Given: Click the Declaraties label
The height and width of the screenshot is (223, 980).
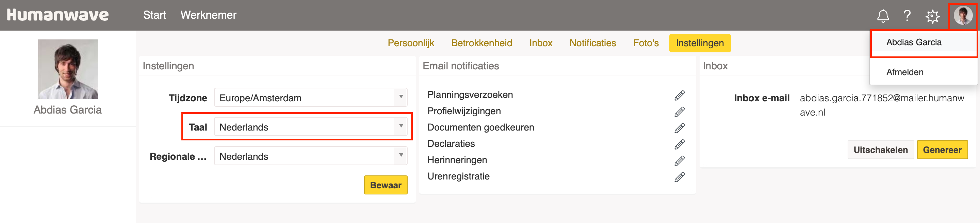Looking at the screenshot, I should click(x=451, y=144).
